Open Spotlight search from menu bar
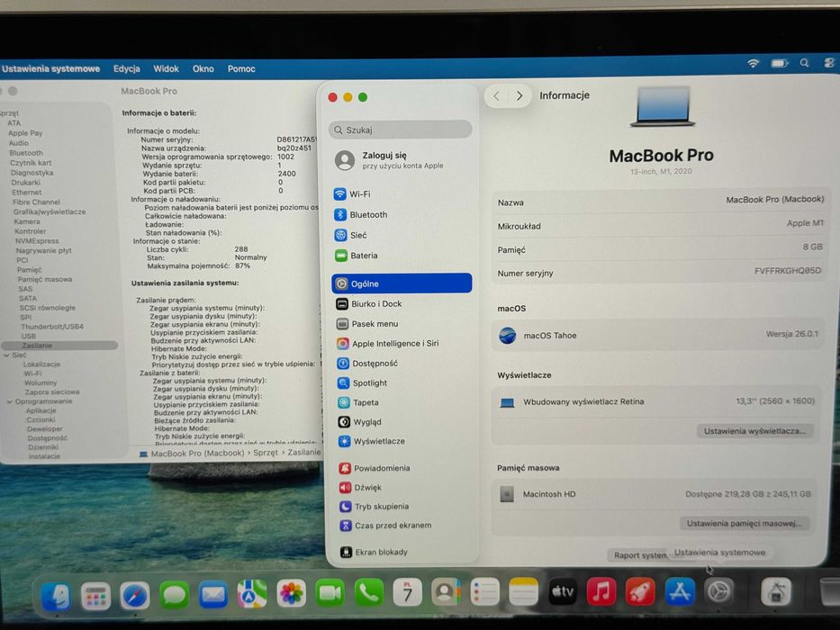Viewport: 840px width, 630px height. [804, 63]
